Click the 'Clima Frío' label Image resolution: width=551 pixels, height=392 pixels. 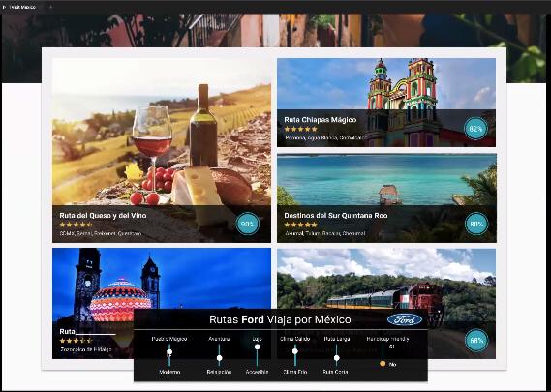click(x=294, y=372)
